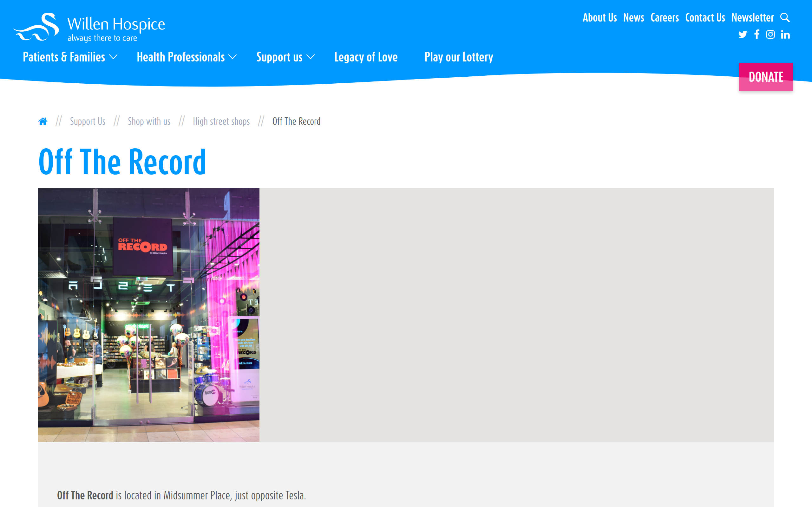812x507 pixels.
Task: Click the Off The Record storefront photo
Action: click(149, 315)
